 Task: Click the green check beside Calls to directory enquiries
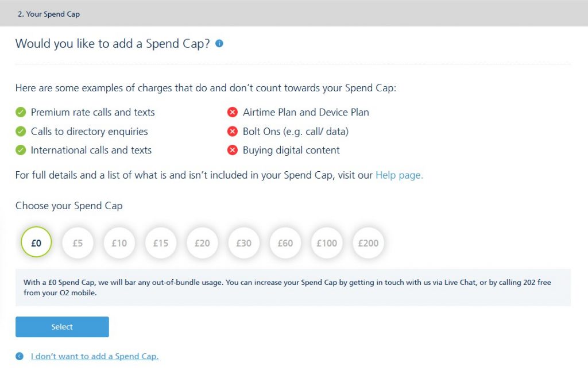coord(21,131)
